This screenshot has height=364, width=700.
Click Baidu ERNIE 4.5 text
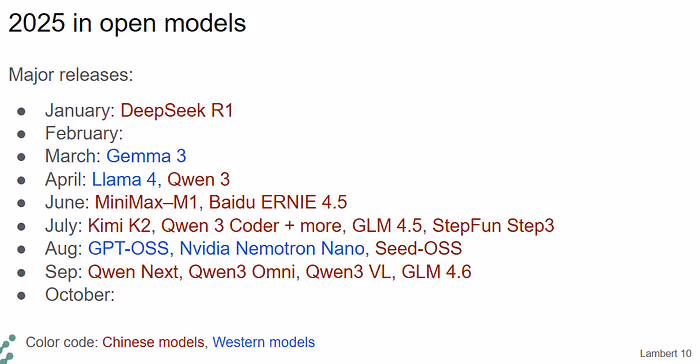(278, 202)
